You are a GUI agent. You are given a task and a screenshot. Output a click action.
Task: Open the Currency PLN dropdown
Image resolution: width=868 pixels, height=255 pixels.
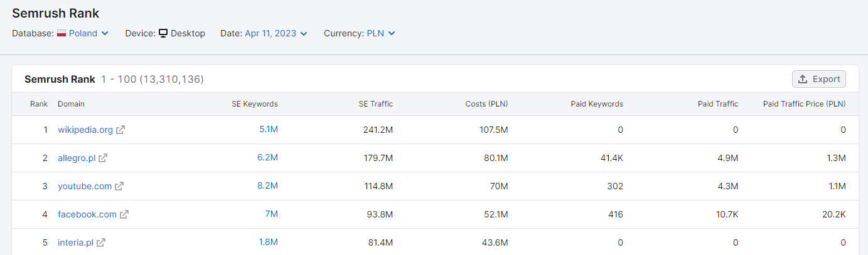(x=381, y=33)
